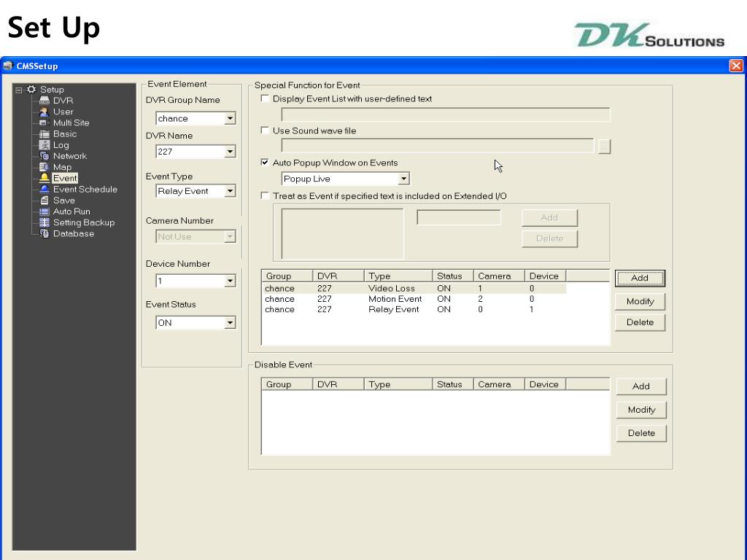This screenshot has height=560, width=747.
Task: Click the Extended I/O text input field
Action: [458, 217]
